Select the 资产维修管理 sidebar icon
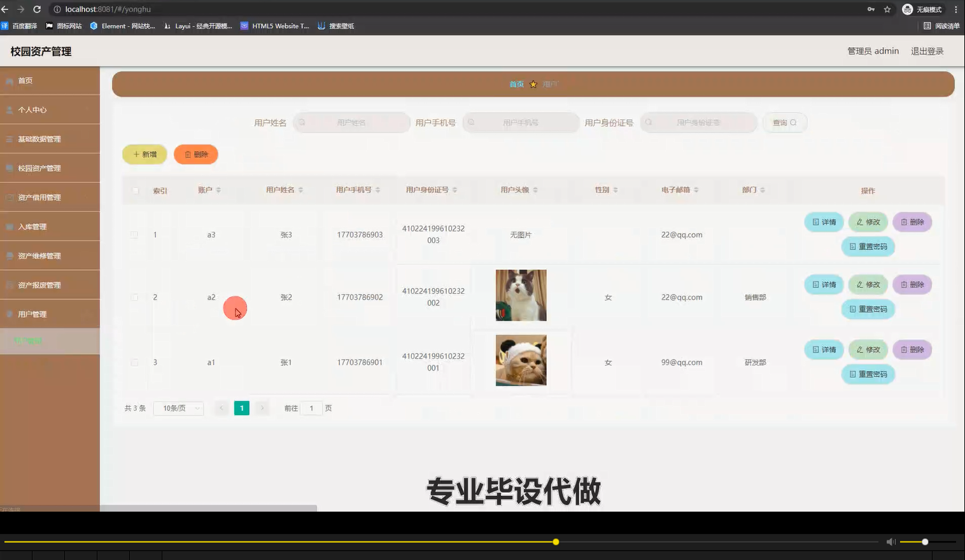The width and height of the screenshot is (965, 560). (x=10, y=255)
